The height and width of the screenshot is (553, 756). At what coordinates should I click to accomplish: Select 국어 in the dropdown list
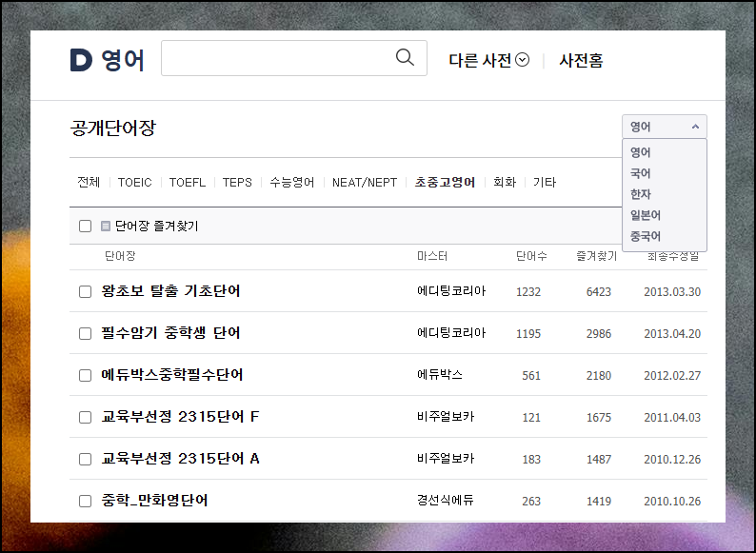click(640, 173)
